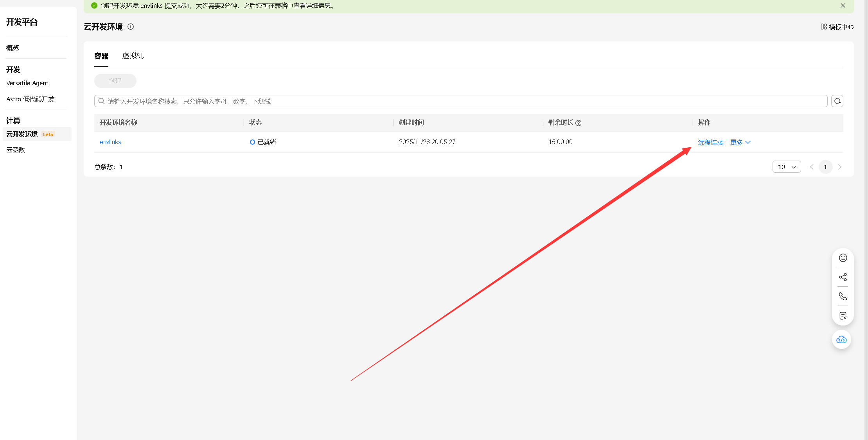The width and height of the screenshot is (868, 440).
Task: Dismiss the green success notification banner
Action: coord(843,5)
